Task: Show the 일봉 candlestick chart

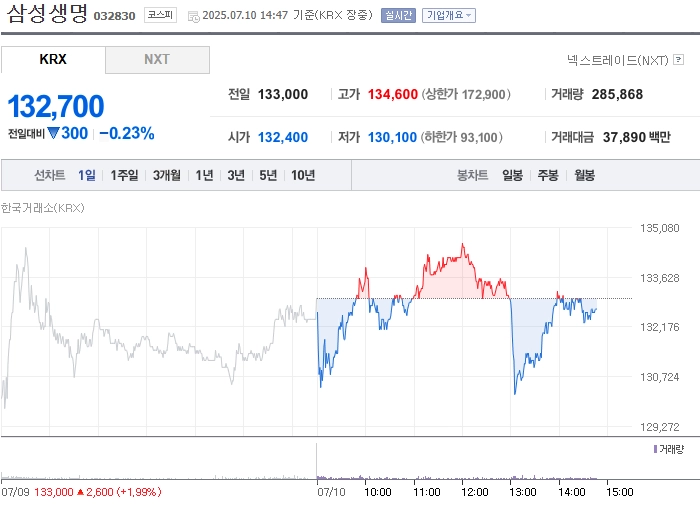Action: (x=512, y=175)
